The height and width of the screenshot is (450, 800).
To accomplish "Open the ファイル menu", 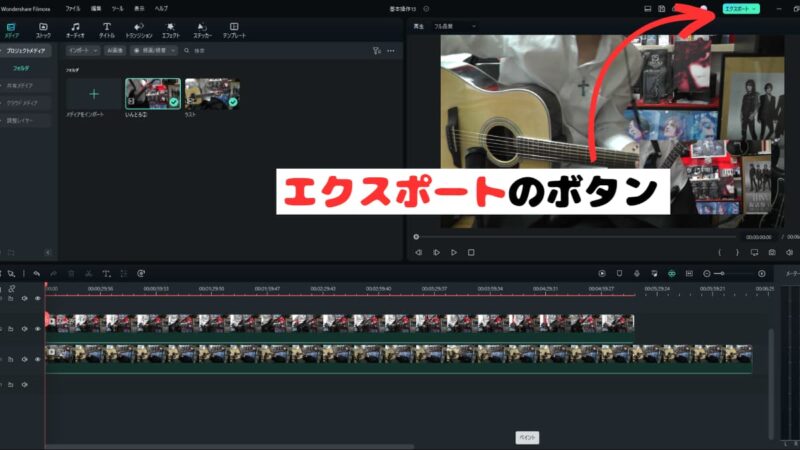I will click(x=72, y=9).
